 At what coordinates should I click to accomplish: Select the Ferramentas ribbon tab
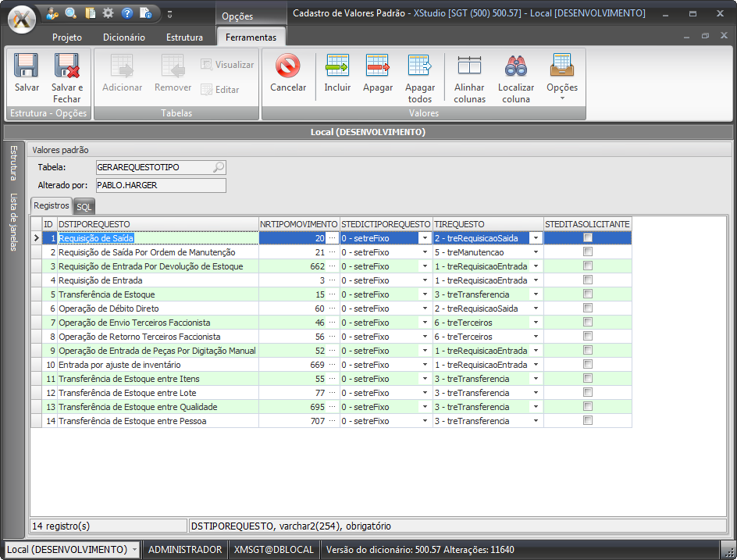coord(251,37)
